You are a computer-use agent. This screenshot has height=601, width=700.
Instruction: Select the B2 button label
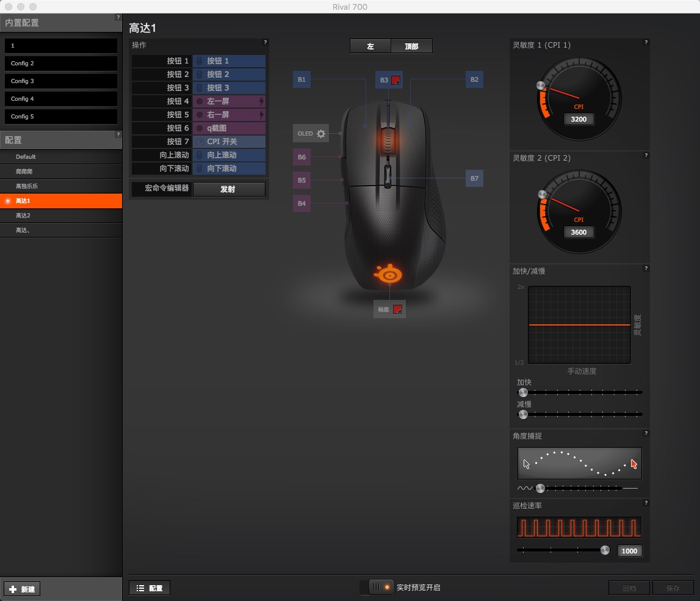tap(474, 79)
